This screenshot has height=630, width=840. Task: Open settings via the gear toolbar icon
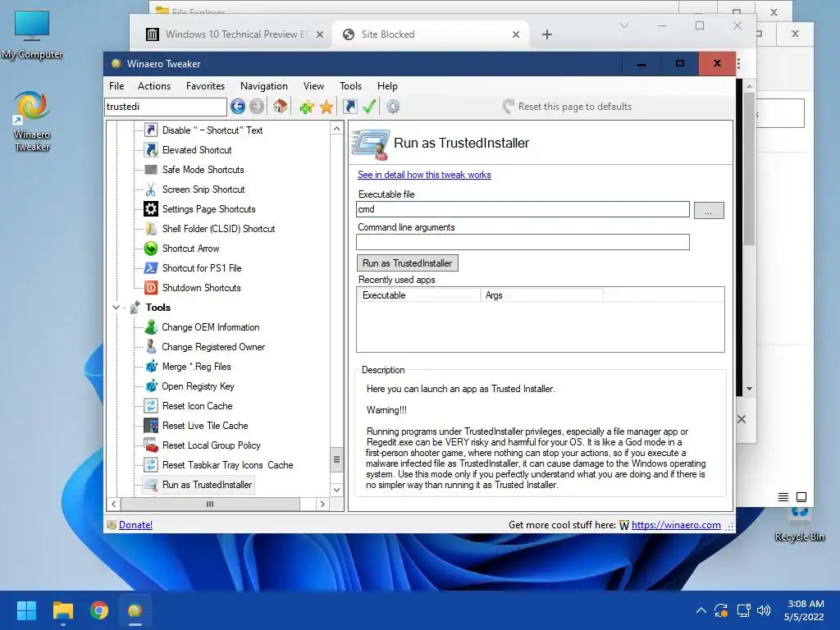coord(393,107)
